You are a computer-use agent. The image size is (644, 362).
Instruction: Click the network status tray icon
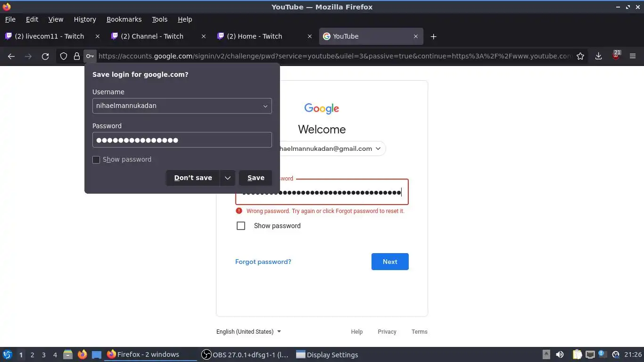(590, 354)
